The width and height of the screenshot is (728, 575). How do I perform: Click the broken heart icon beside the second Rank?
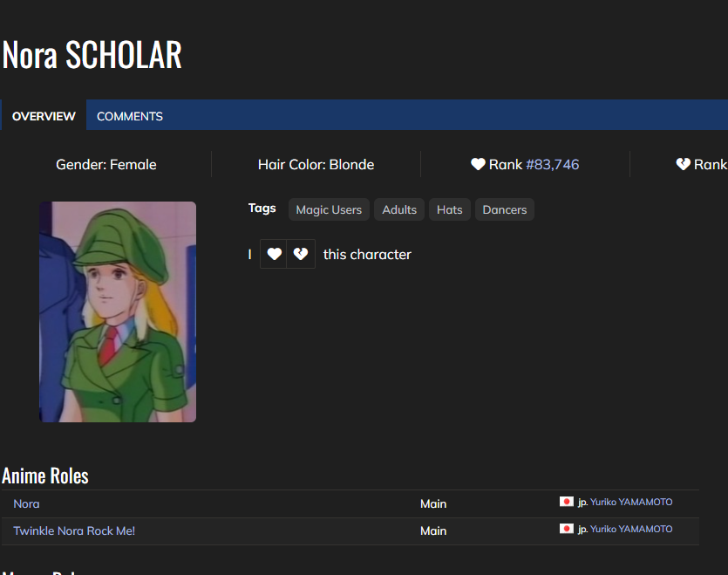(684, 164)
